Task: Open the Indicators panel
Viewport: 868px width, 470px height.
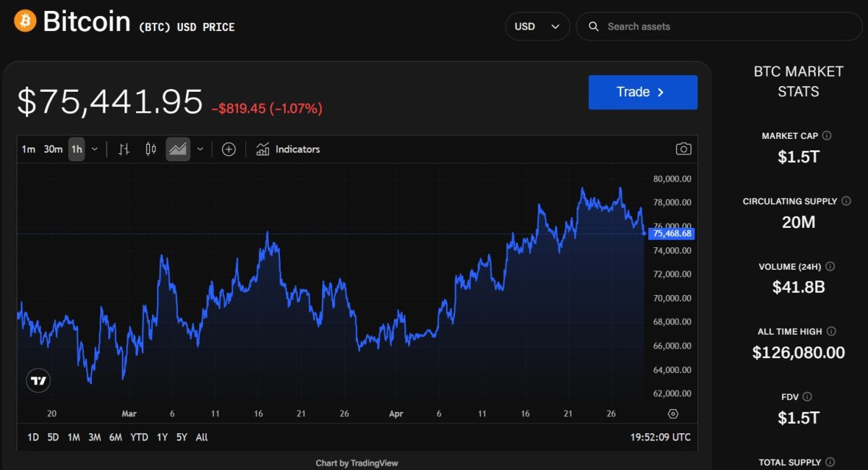Action: click(288, 149)
